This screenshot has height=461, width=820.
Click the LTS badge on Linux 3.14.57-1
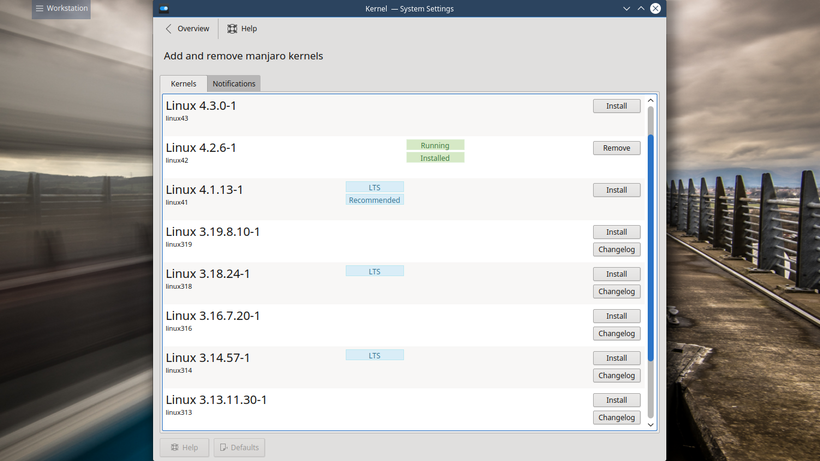[x=374, y=355]
